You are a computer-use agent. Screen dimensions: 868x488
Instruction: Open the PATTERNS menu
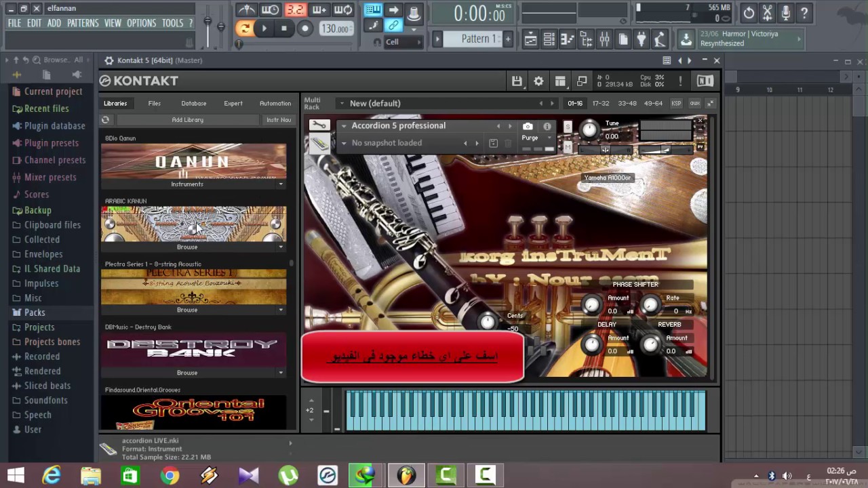[x=83, y=23]
